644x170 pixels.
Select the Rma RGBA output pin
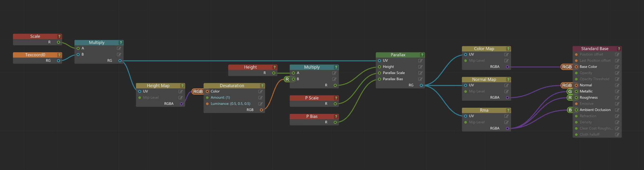[507, 128]
